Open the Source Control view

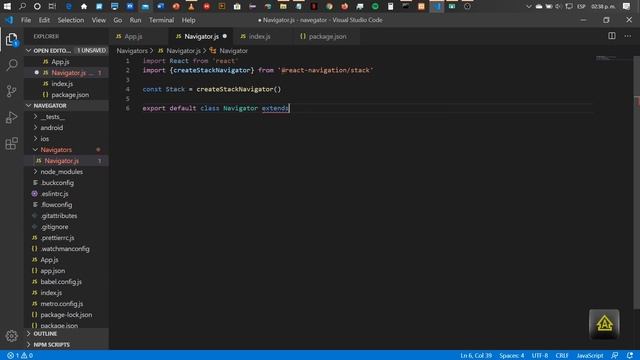pyautogui.click(x=12, y=91)
